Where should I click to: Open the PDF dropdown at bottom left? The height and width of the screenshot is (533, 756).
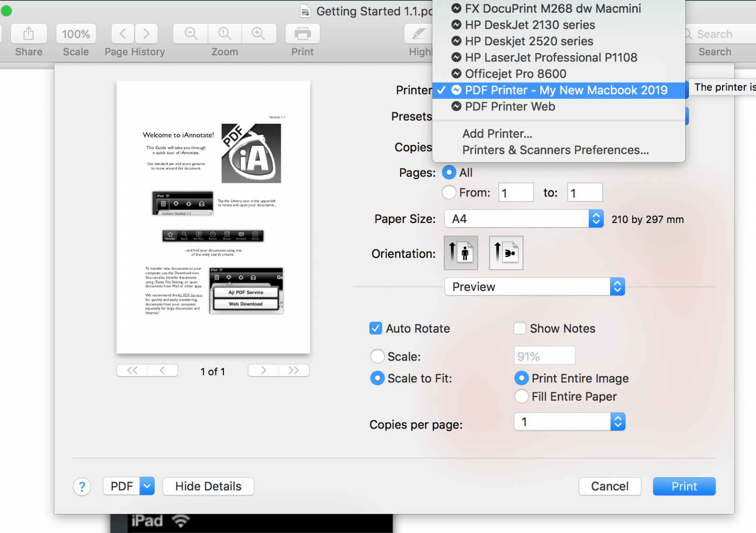coord(128,486)
